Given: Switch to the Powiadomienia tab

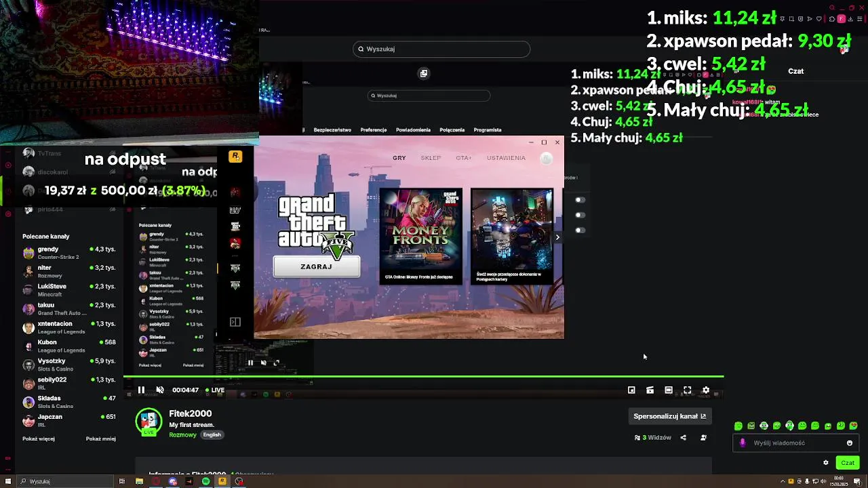Looking at the screenshot, I should click(x=414, y=129).
